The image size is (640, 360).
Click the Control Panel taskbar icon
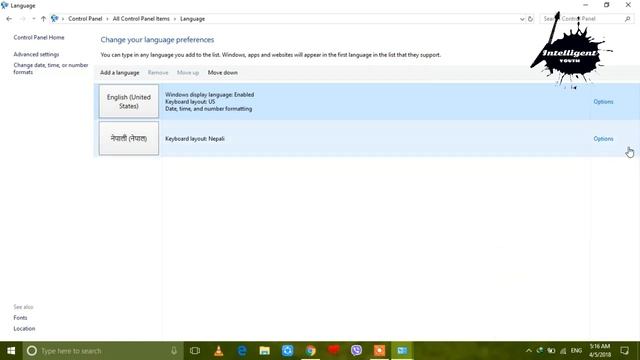pos(402,351)
